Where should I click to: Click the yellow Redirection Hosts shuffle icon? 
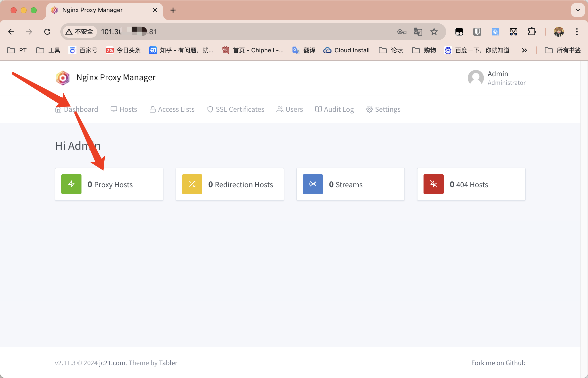192,184
